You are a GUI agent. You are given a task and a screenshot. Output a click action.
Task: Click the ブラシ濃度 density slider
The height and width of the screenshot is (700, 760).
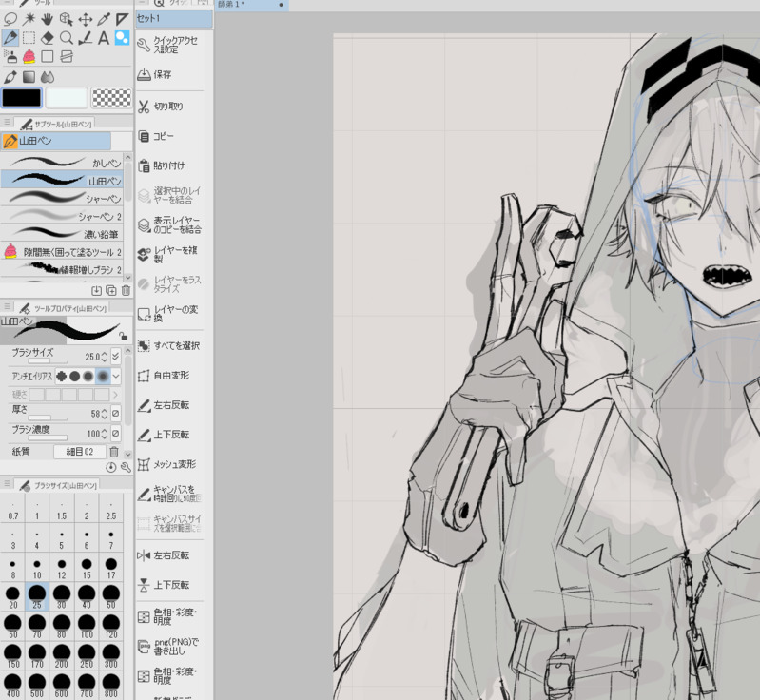(x=48, y=437)
